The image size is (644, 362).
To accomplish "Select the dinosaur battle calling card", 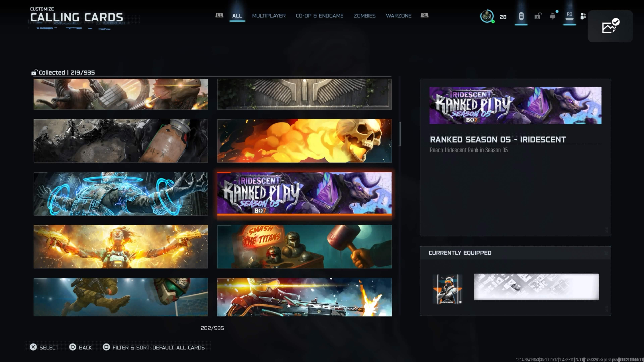I will [x=121, y=94].
